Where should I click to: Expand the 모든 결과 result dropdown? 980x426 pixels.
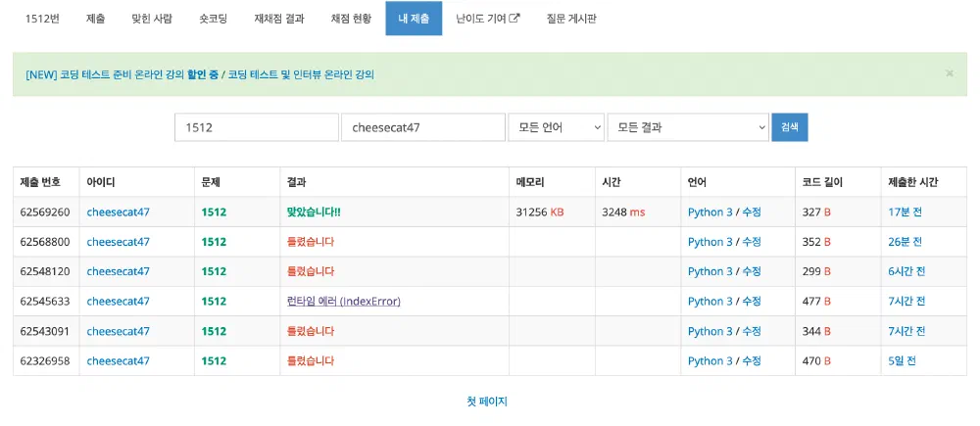pyautogui.click(x=688, y=127)
